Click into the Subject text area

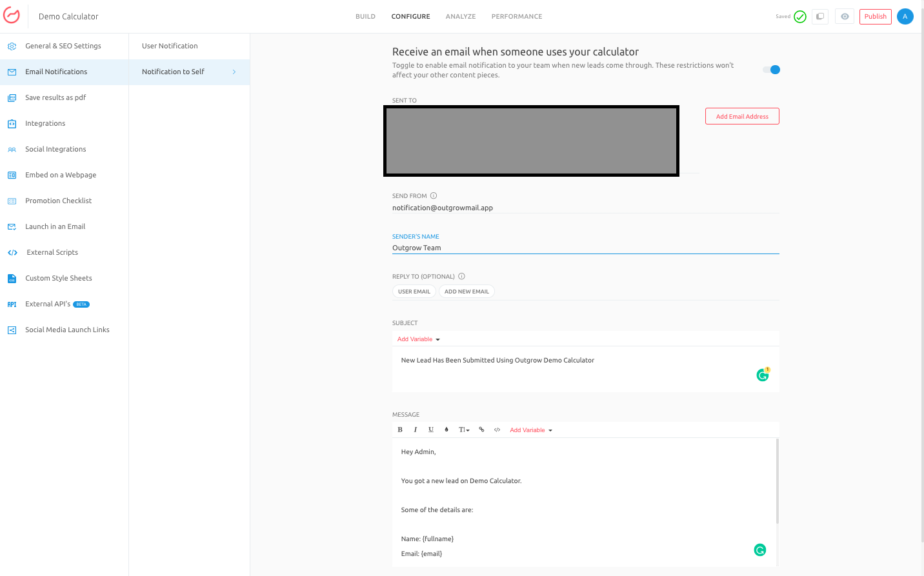tap(586, 369)
